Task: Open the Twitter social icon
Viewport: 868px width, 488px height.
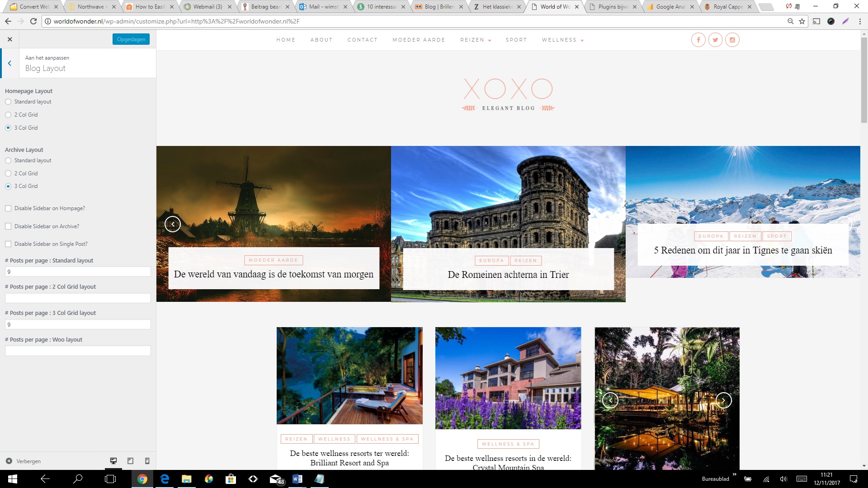Action: (x=715, y=40)
